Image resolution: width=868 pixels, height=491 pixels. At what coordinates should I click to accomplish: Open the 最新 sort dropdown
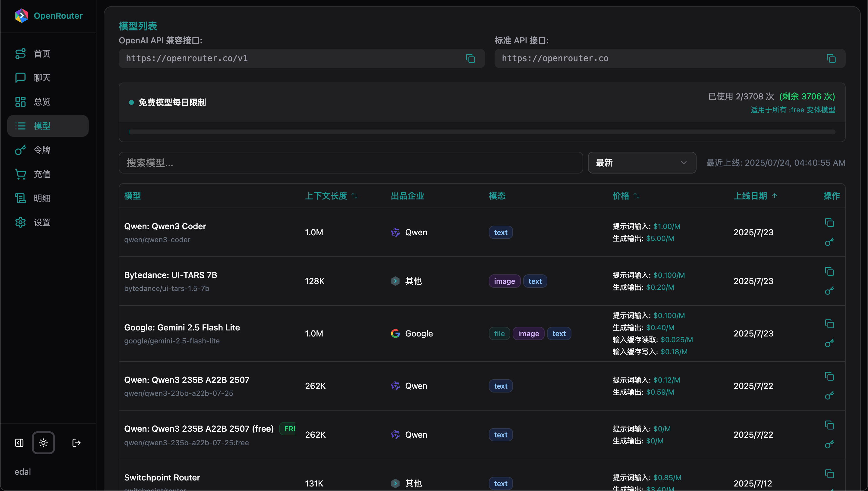[x=642, y=163]
